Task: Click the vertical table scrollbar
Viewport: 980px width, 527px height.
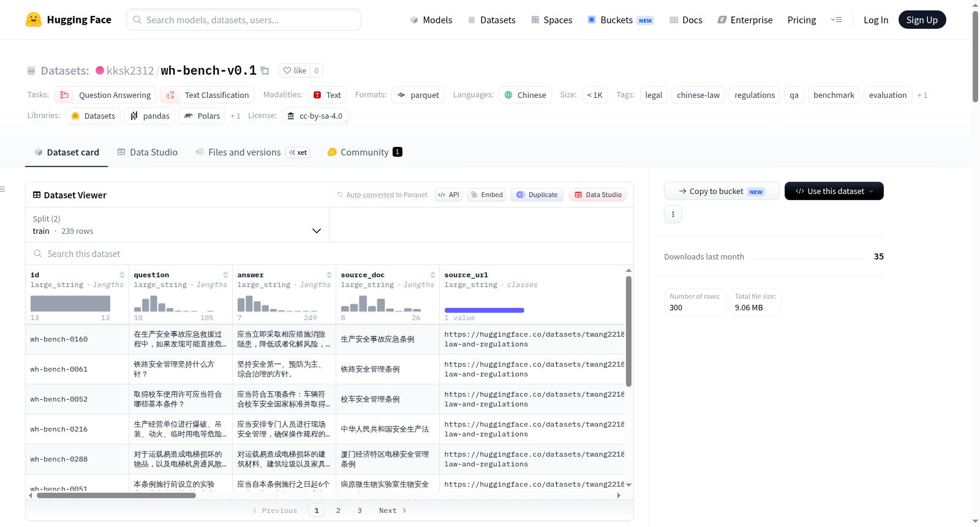Action: pyautogui.click(x=628, y=331)
